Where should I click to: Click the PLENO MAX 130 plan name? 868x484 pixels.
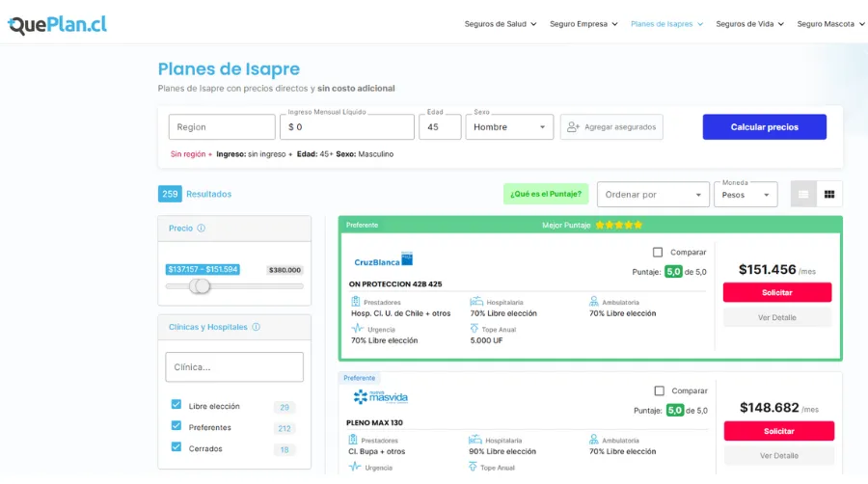374,422
